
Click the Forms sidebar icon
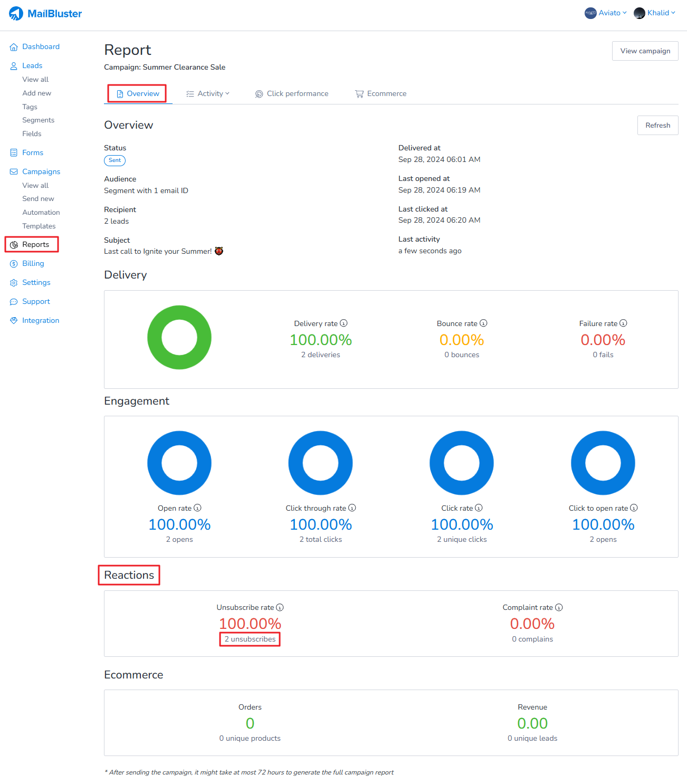pos(14,153)
